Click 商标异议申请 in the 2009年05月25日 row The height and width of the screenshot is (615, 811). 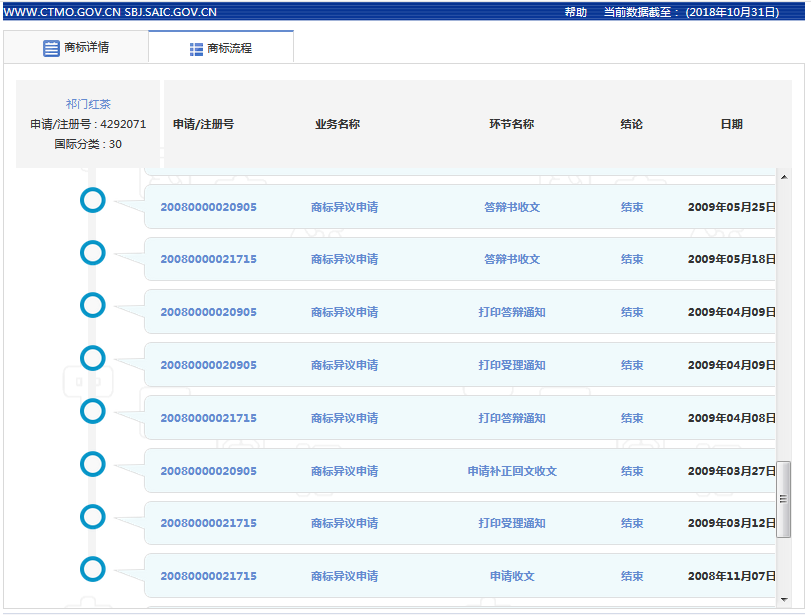pos(344,207)
